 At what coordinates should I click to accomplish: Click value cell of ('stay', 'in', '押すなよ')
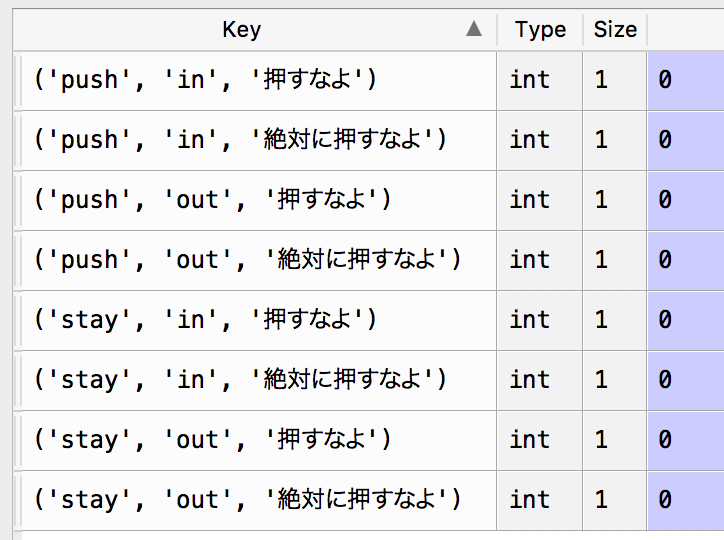pos(686,320)
